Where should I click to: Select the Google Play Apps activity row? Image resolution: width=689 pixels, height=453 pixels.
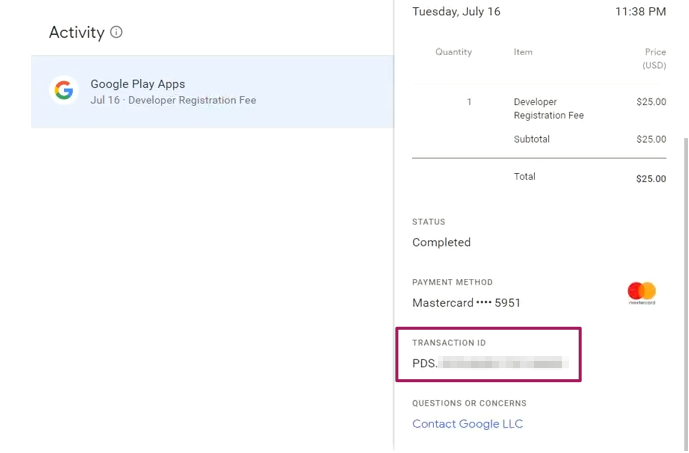[x=212, y=92]
